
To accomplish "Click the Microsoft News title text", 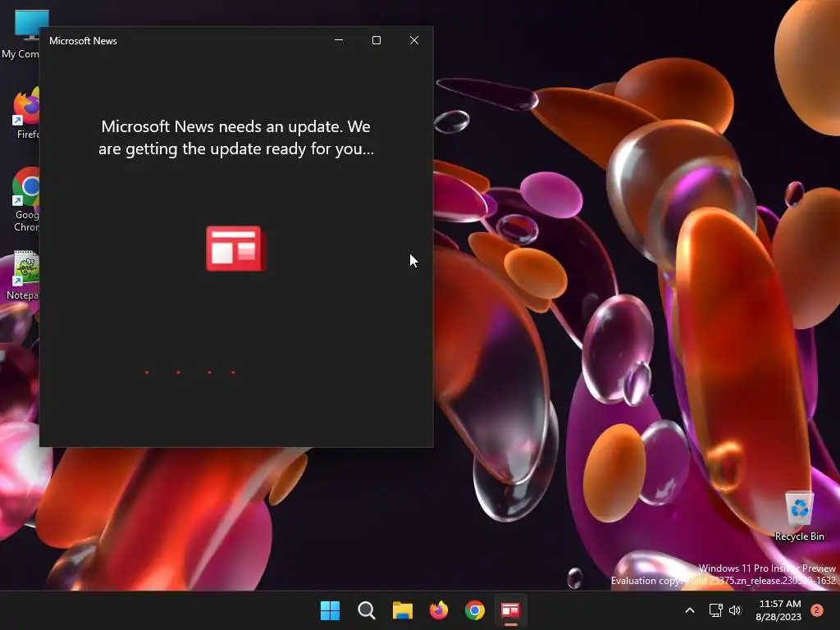I will coord(83,41).
